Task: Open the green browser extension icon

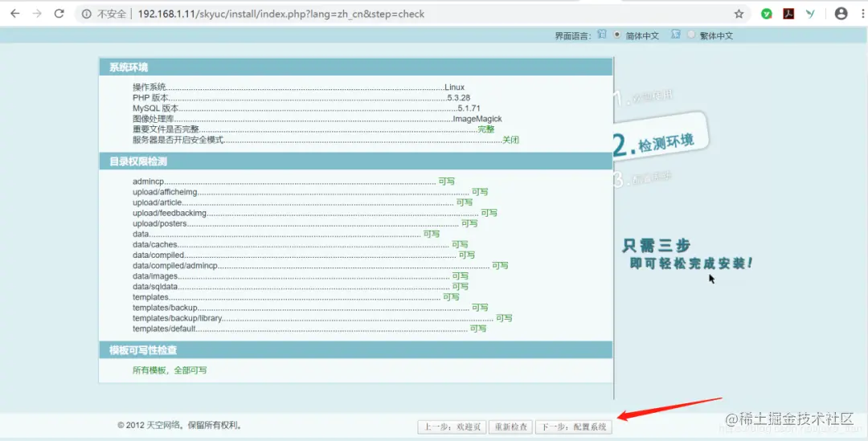Action: (x=766, y=14)
